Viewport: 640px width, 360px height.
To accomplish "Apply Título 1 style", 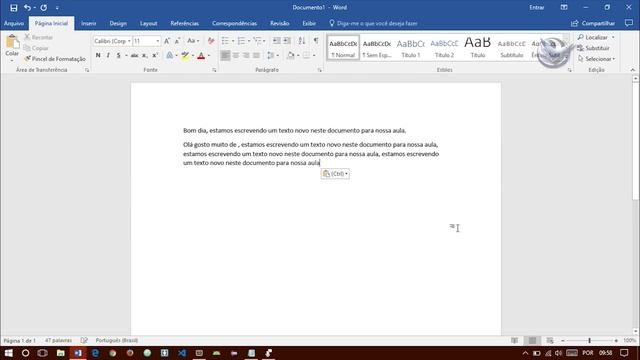I will (411, 48).
